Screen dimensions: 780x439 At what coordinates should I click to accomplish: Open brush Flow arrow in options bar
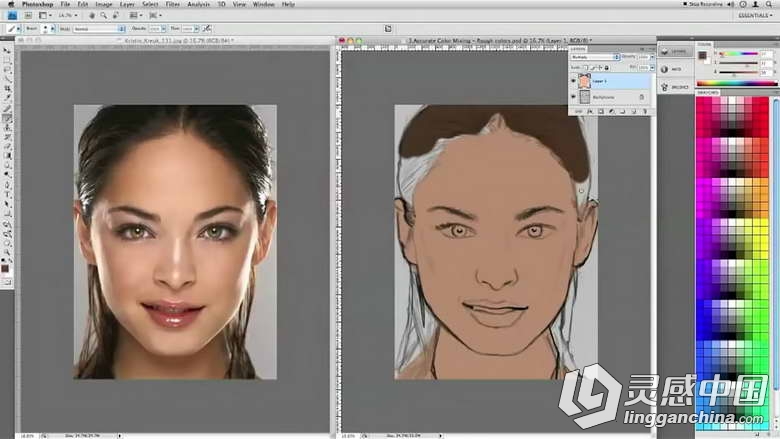(x=196, y=29)
